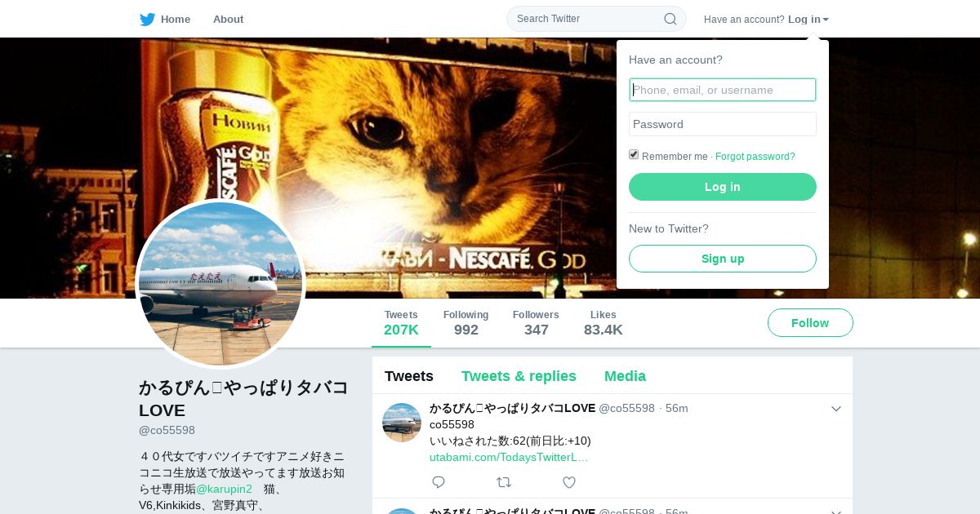The image size is (980, 514).
Task: Open the Tweets & replies tab
Action: [519, 376]
